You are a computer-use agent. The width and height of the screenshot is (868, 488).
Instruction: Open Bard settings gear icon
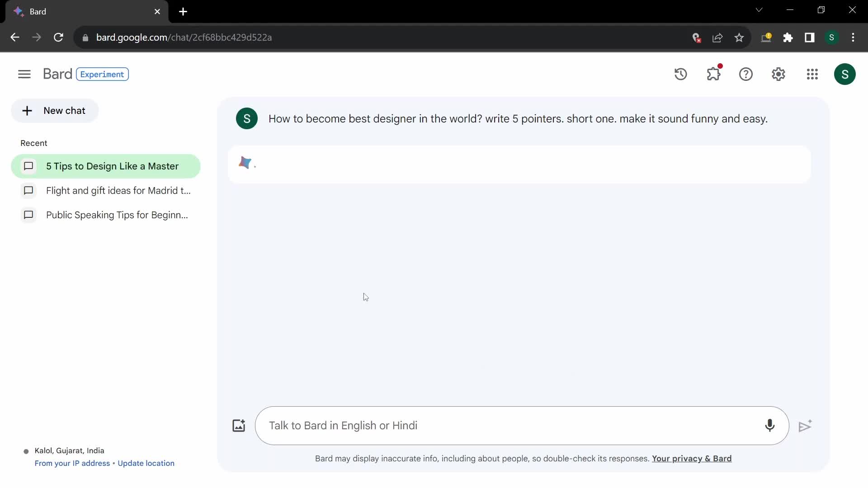pyautogui.click(x=778, y=74)
